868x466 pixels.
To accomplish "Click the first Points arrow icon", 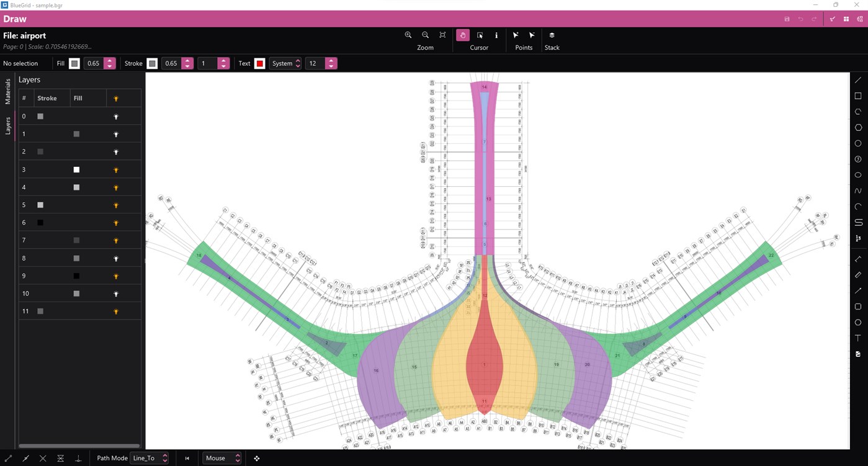I will coord(516,35).
